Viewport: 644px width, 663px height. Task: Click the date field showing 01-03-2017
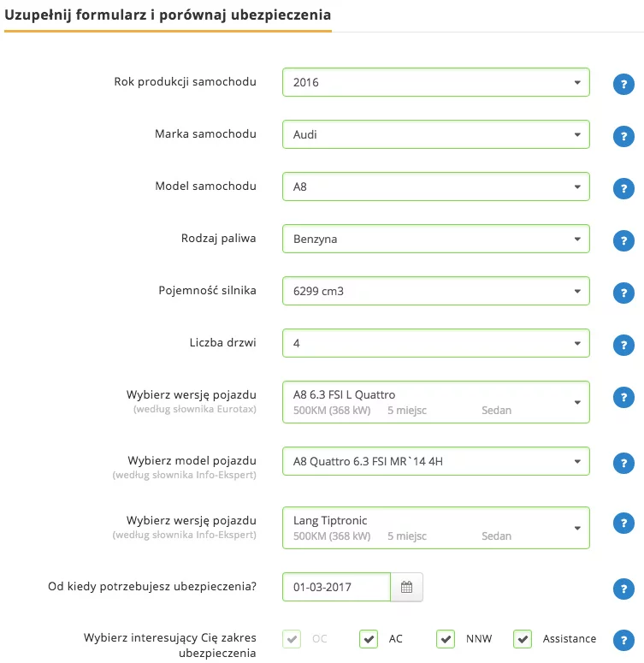point(336,587)
